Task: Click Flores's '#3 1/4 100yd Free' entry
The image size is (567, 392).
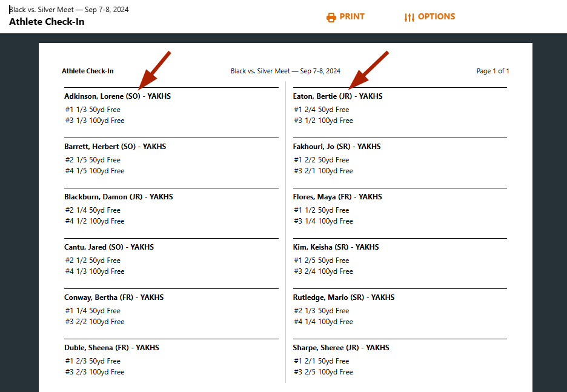Action: (x=323, y=221)
